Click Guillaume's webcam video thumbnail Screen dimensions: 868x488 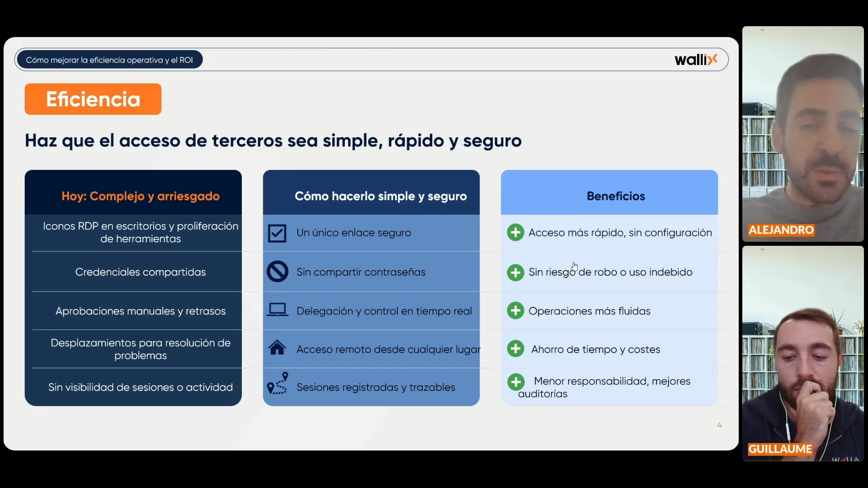802,353
